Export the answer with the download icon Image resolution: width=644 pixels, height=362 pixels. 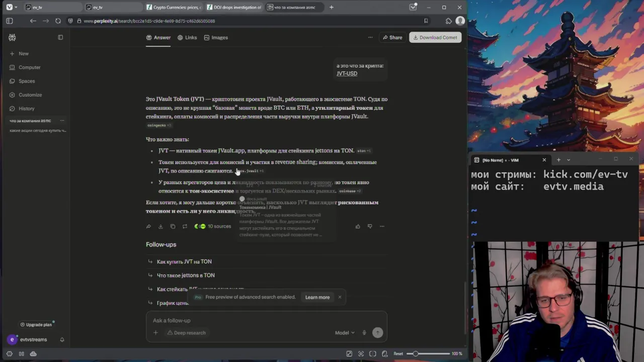(x=160, y=226)
